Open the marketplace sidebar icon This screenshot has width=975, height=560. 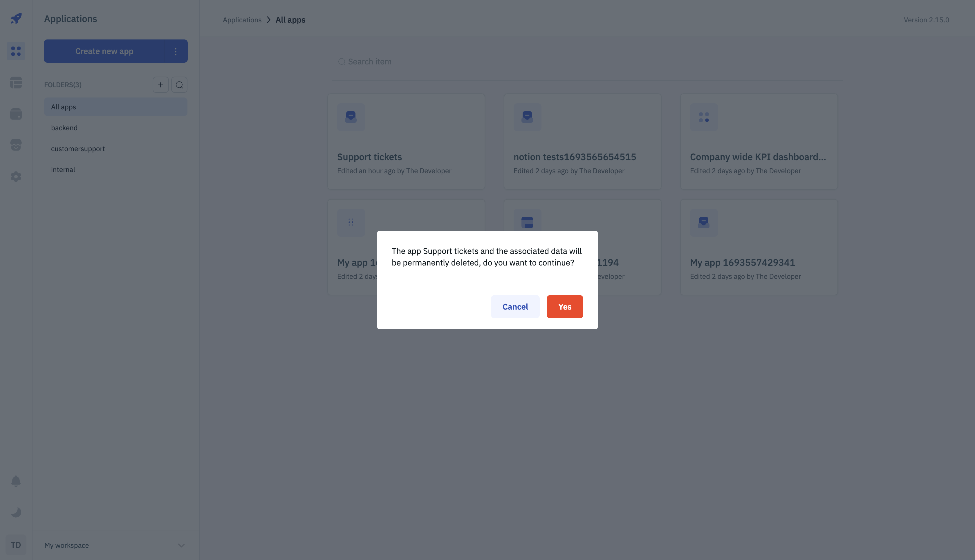pyautogui.click(x=16, y=145)
